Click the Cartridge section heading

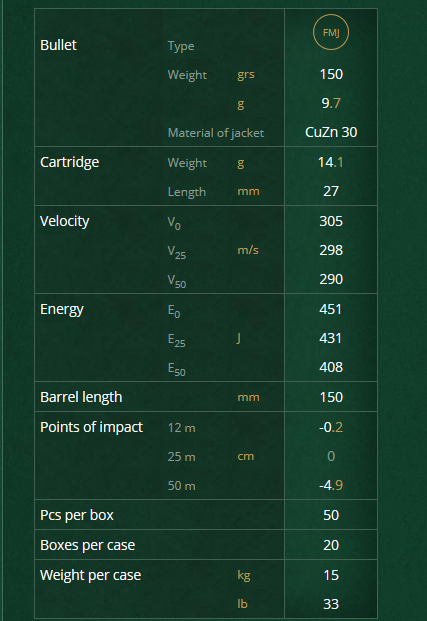click(x=69, y=162)
